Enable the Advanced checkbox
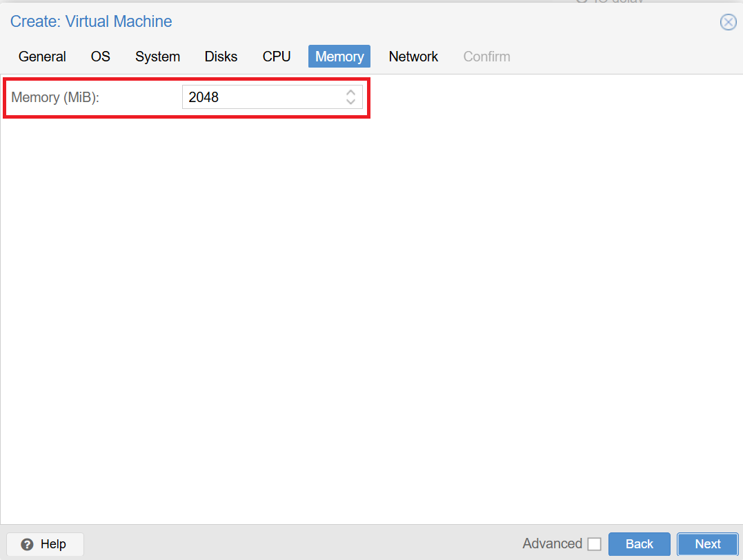 pos(594,544)
